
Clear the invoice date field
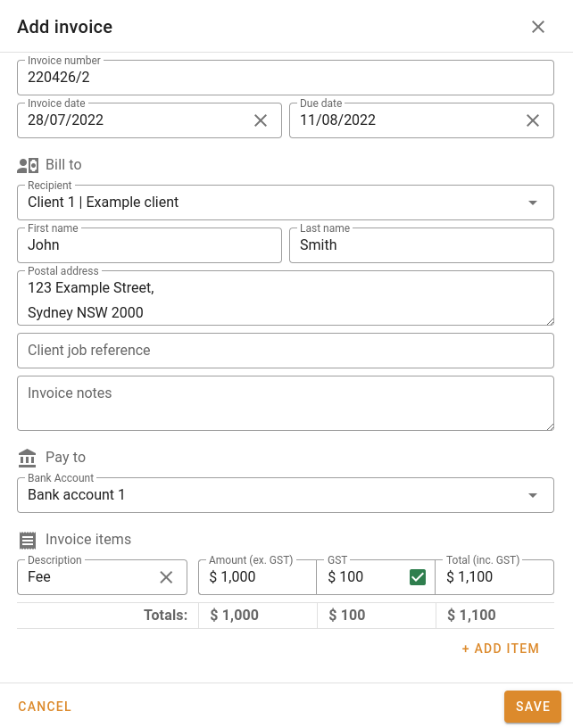[261, 120]
